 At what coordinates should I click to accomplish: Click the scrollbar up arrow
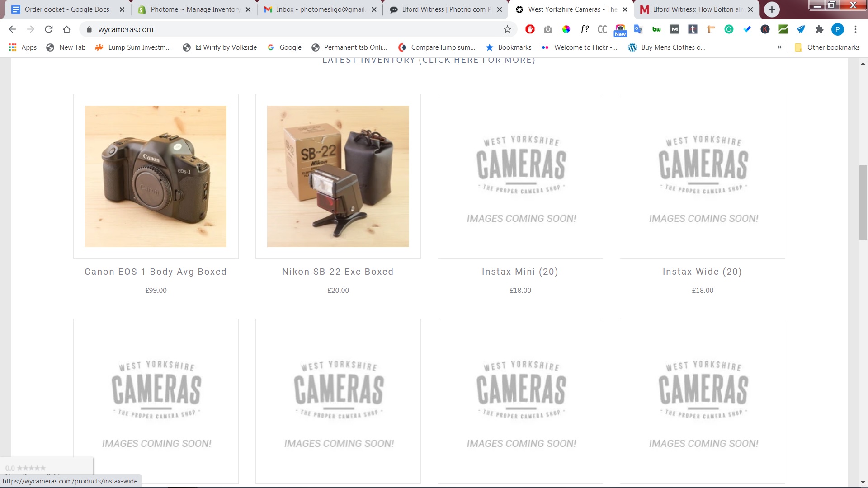pyautogui.click(x=863, y=64)
